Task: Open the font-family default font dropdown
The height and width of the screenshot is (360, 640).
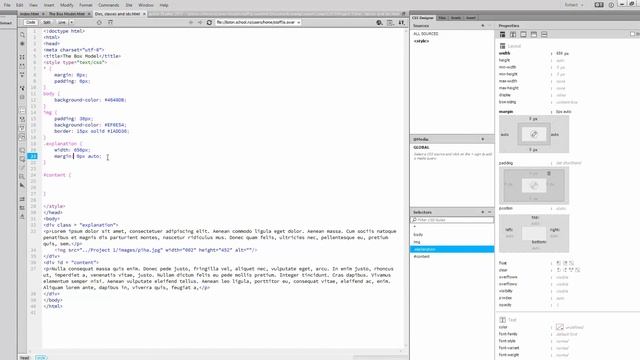Action: point(567,334)
